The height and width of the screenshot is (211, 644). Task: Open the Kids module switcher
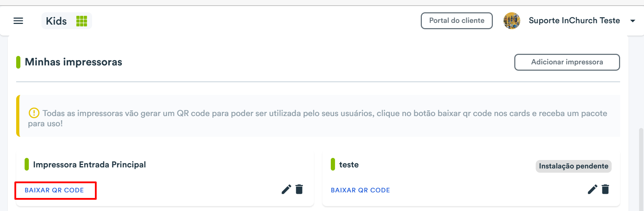(x=67, y=21)
